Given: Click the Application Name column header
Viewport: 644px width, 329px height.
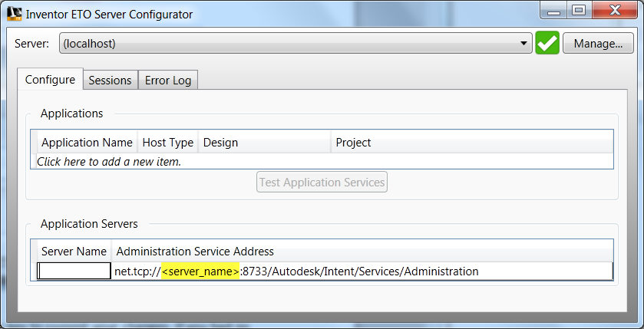Looking at the screenshot, I should pos(87,143).
